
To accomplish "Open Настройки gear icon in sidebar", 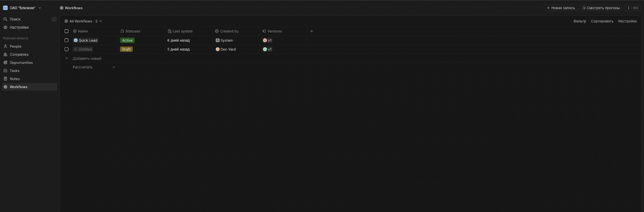I will click(x=5, y=27).
